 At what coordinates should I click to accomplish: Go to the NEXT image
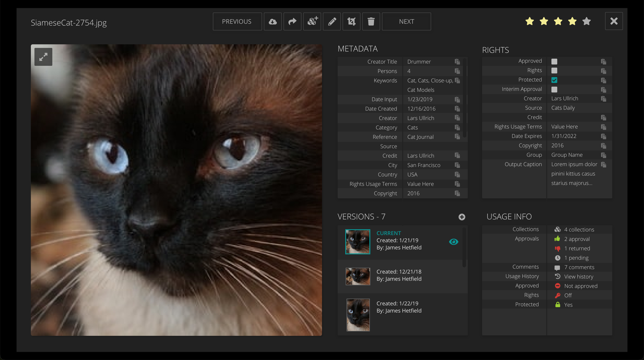point(406,21)
